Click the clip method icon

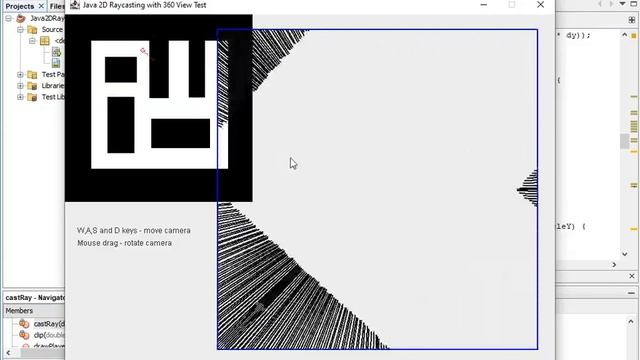(x=24, y=335)
